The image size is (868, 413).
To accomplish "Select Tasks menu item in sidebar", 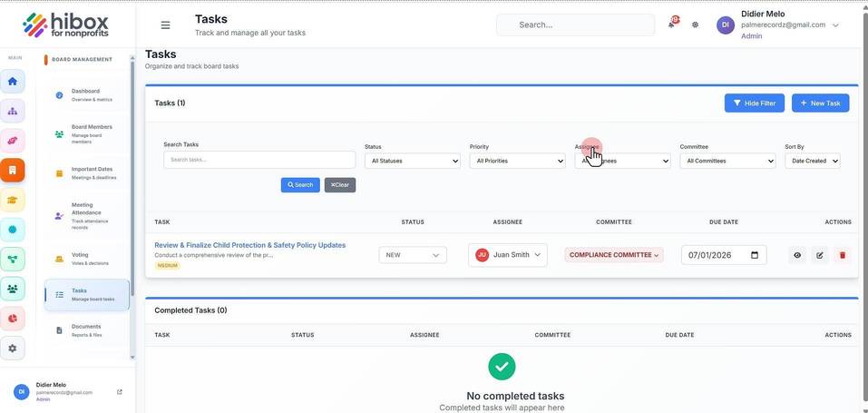I will 87,294.
